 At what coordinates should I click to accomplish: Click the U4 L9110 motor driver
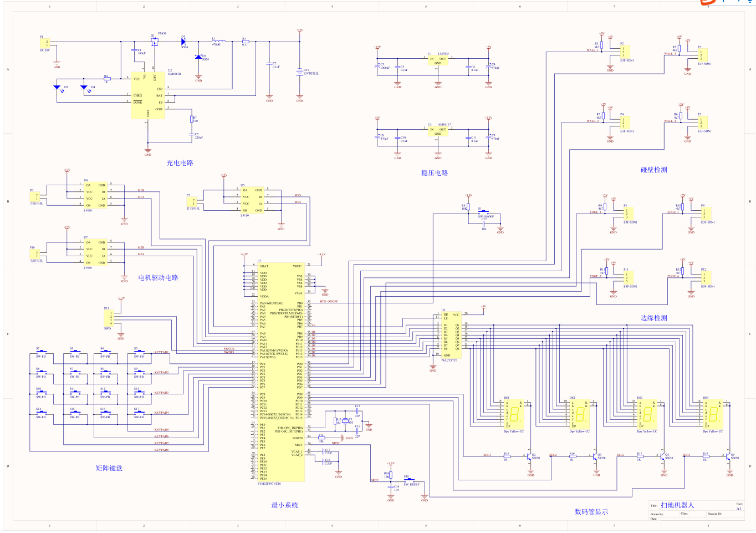95,195
